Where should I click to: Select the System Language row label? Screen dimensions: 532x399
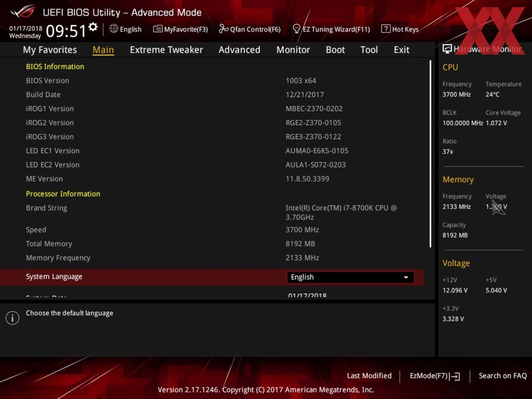point(54,277)
